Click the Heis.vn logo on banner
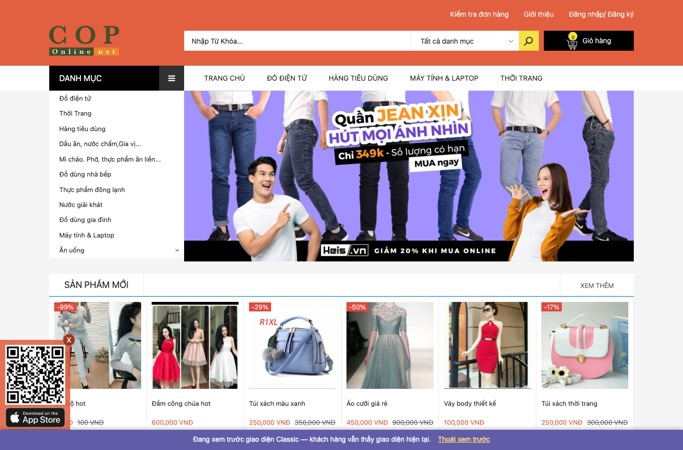Viewport: 683px width, 450px height. [345, 250]
